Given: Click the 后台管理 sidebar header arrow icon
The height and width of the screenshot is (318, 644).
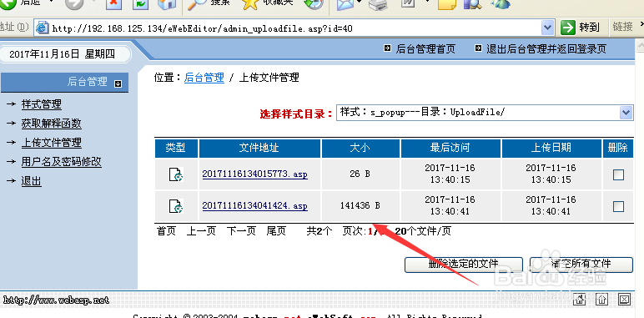Looking at the screenshot, I should (118, 83).
